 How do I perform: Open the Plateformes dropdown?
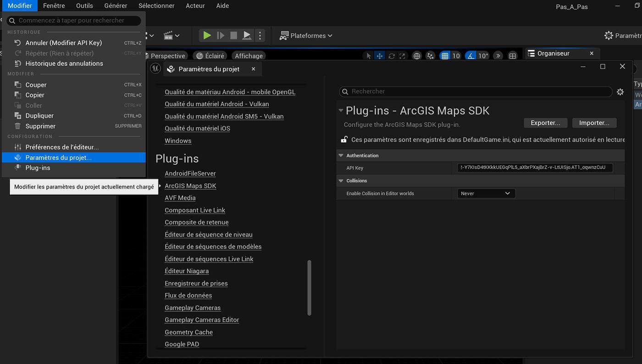coord(306,35)
